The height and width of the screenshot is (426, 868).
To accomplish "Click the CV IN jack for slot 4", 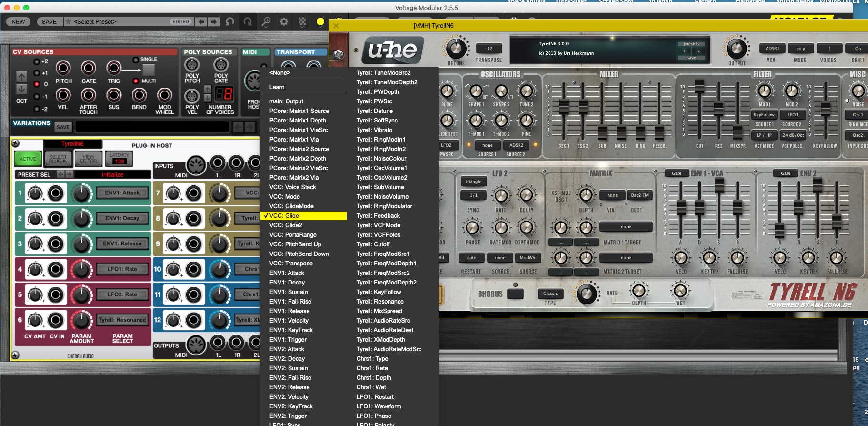I will 56,269.
